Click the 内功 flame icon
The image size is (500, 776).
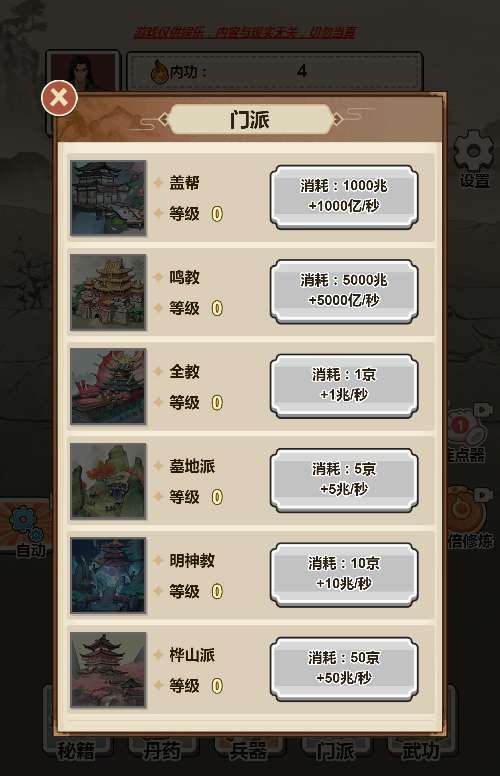(159, 72)
